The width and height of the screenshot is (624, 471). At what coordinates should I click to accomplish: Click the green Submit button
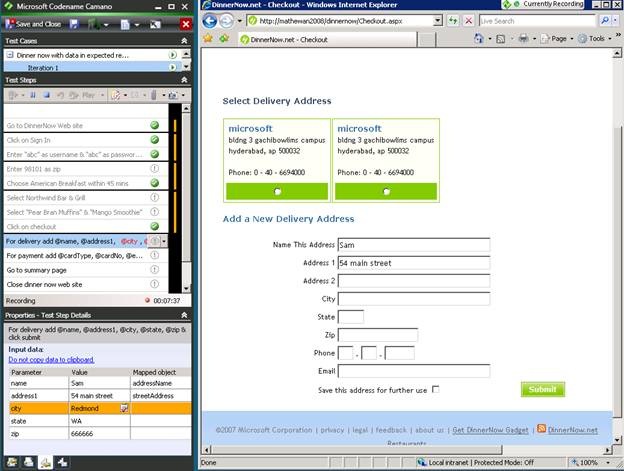(x=542, y=389)
